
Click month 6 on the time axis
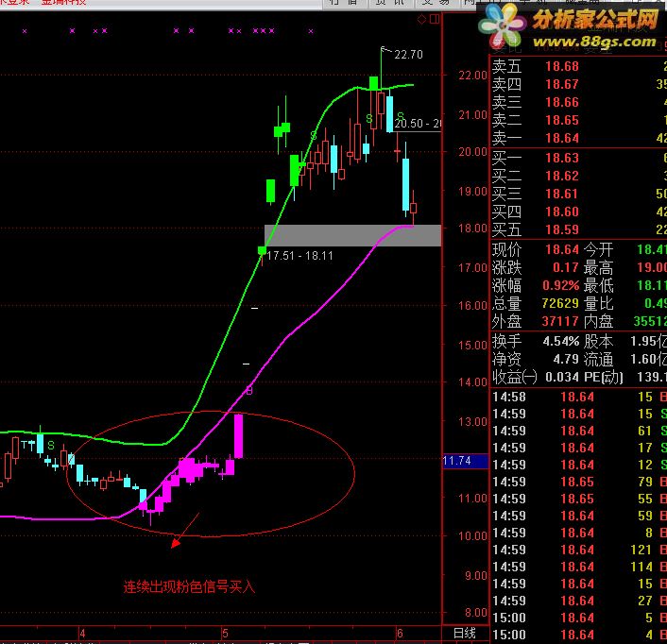pos(400,634)
